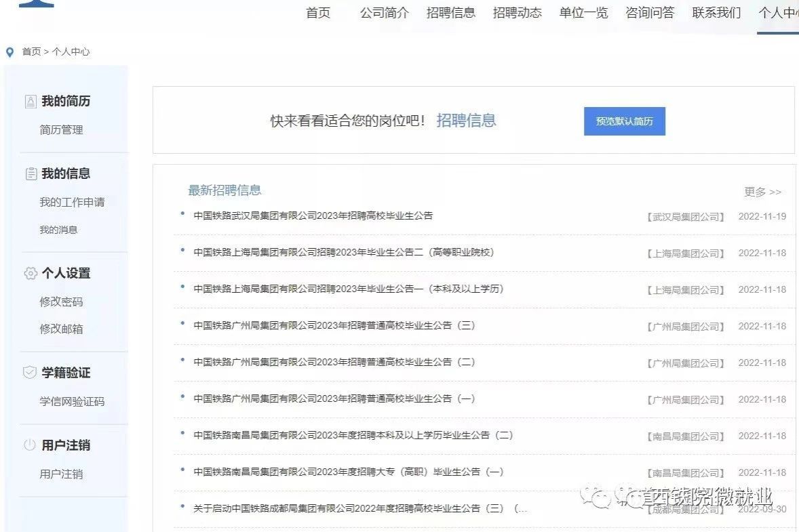Image resolution: width=799 pixels, height=532 pixels.
Task: Open 我的消息 in the sidebar
Action: (x=58, y=230)
